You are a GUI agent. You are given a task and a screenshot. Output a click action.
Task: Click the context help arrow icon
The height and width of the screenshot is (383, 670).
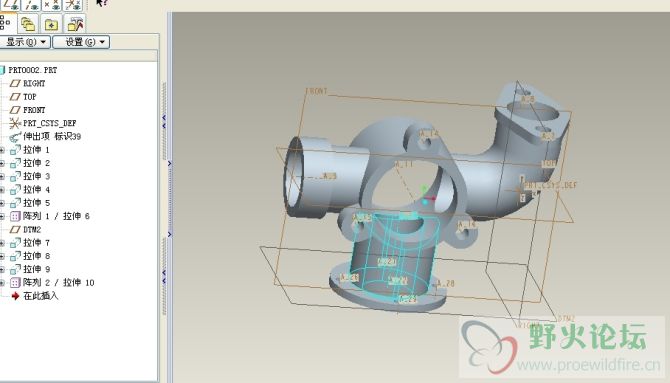point(101,3)
